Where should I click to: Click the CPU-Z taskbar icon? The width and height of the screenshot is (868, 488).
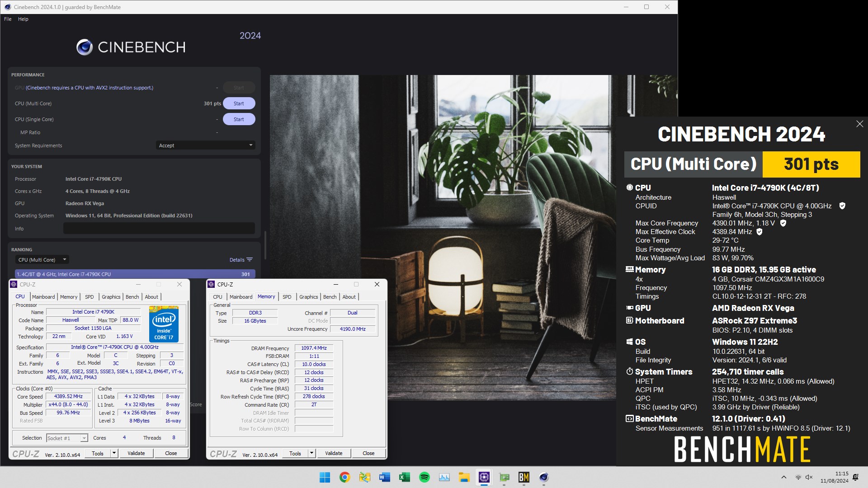[x=484, y=477]
